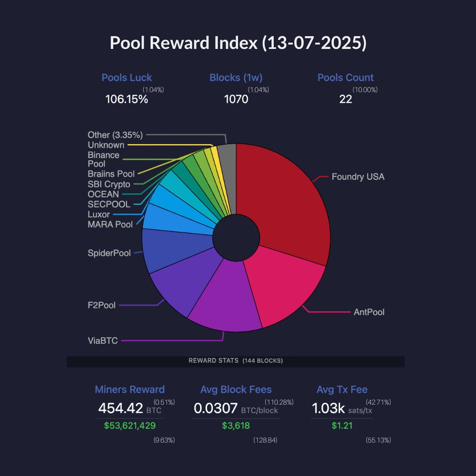Click the OCEAN label
Screen dimensions: 476x476
(103, 194)
